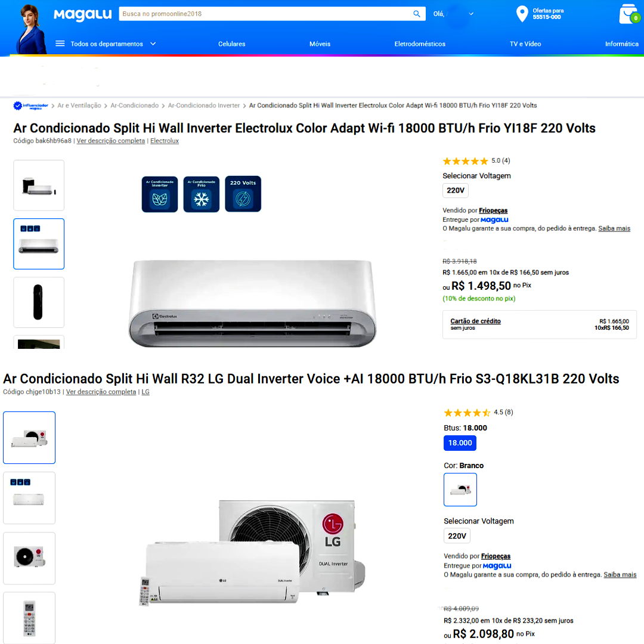Choose the Branco color swatch
Image resolution: width=644 pixels, height=644 pixels.
[460, 490]
